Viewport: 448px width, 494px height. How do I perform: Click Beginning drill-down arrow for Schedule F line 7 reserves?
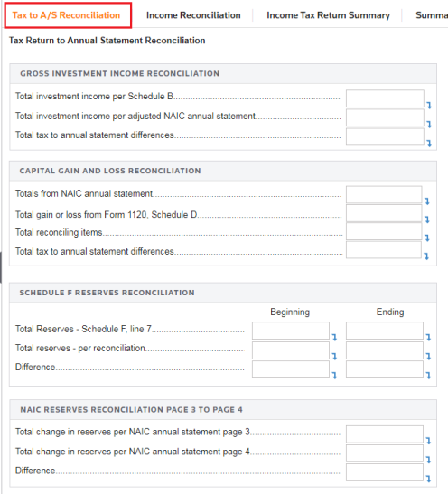coord(334,338)
